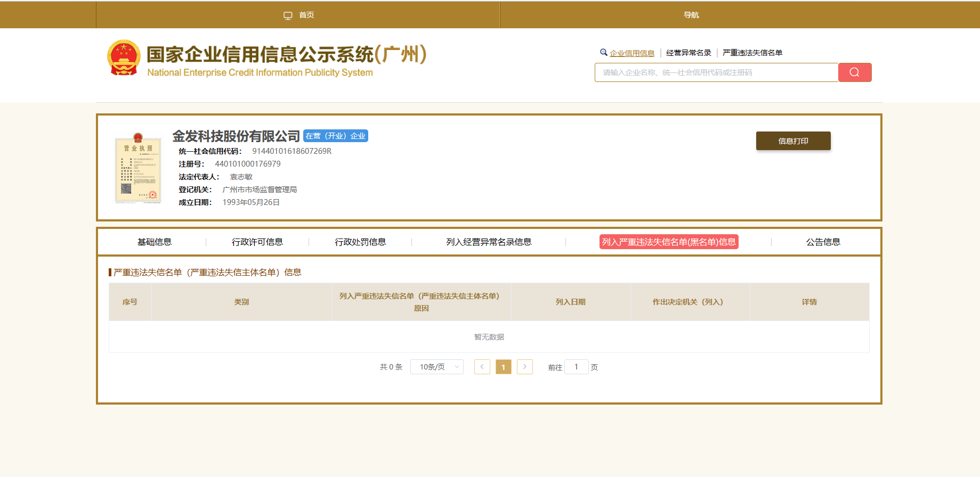Click the 列入日期 column header
The width and height of the screenshot is (980, 477).
point(571,302)
